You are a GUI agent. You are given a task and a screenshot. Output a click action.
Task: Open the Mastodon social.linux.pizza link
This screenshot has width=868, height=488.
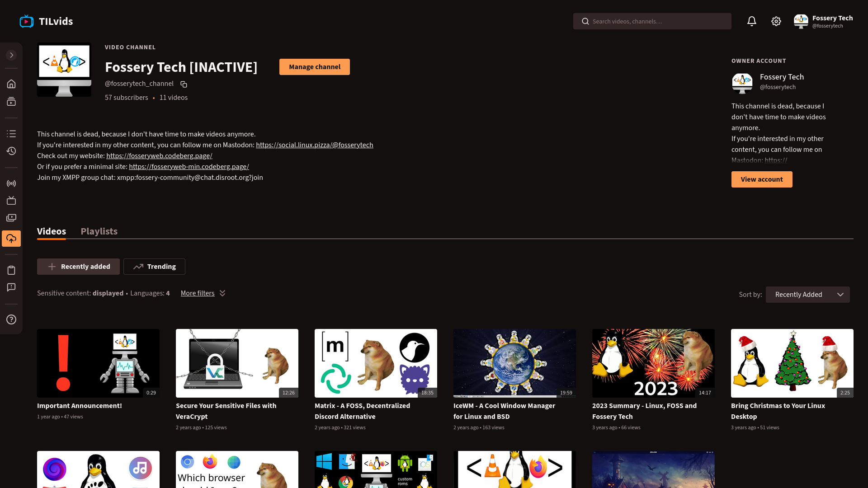[315, 145]
